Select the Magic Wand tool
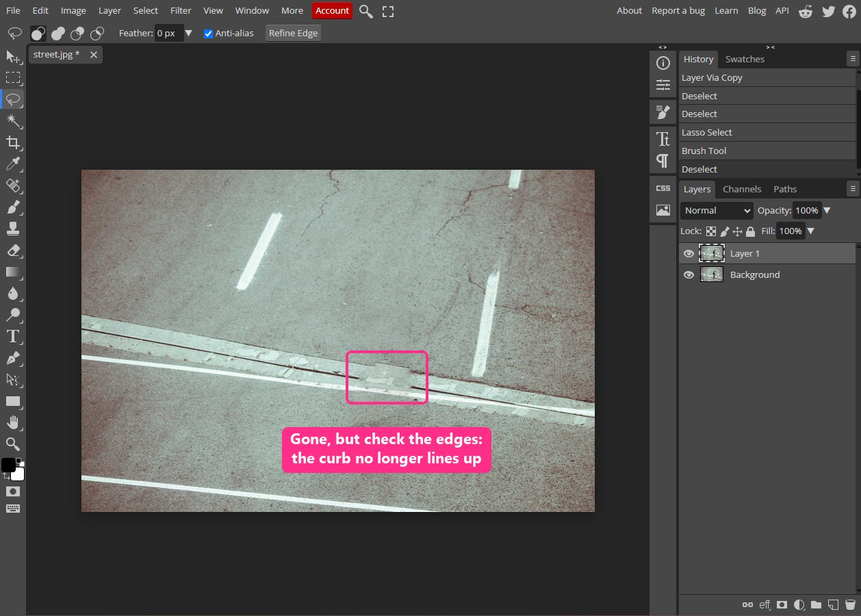Image resolution: width=861 pixels, height=616 pixels. click(13, 121)
